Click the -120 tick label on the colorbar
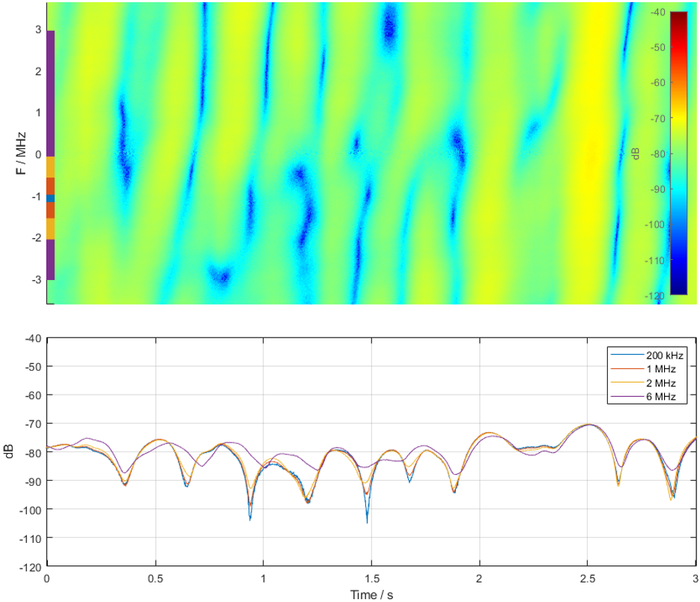This screenshot has width=700, height=602. pos(656,297)
